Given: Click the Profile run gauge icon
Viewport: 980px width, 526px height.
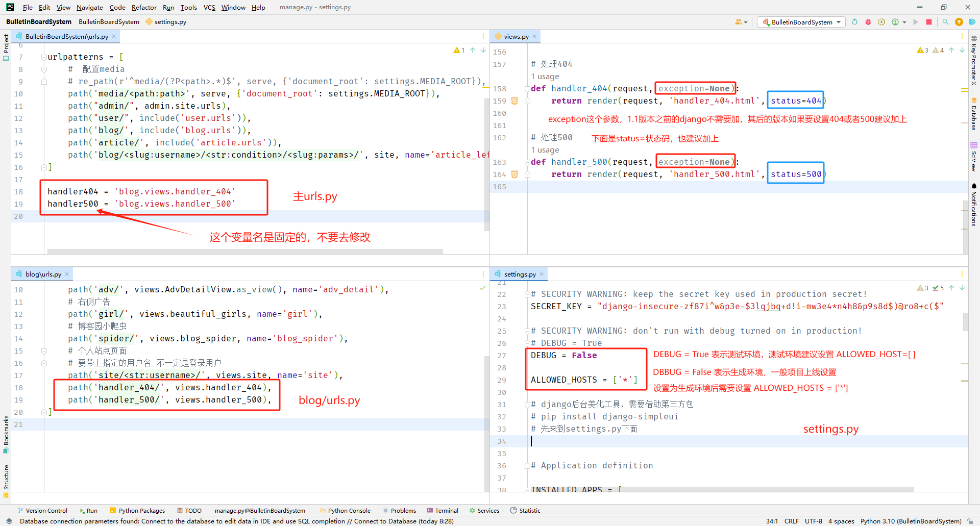Looking at the screenshot, I should click(x=895, y=22).
